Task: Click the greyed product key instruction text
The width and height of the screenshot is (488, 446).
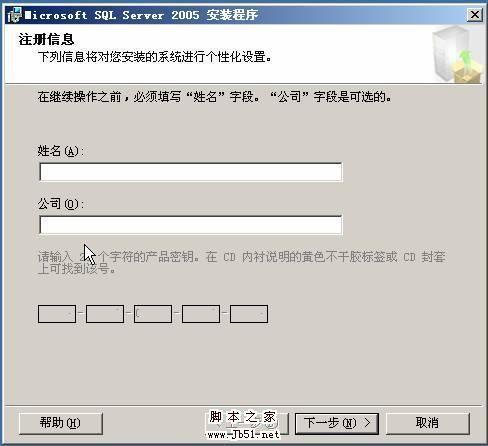Action: pyautogui.click(x=241, y=263)
